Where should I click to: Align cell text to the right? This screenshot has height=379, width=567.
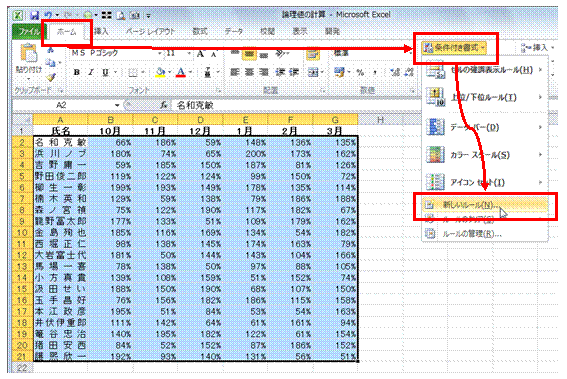pyautogui.click(x=264, y=72)
